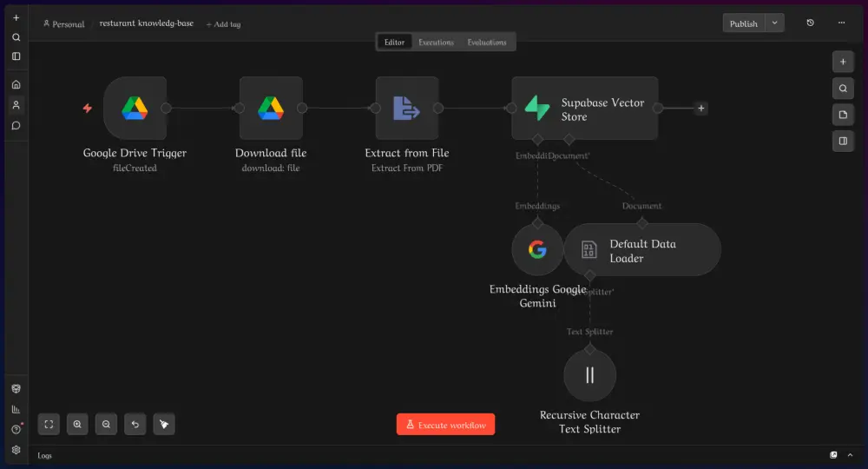Select the Google Drive Trigger node

(x=135, y=108)
